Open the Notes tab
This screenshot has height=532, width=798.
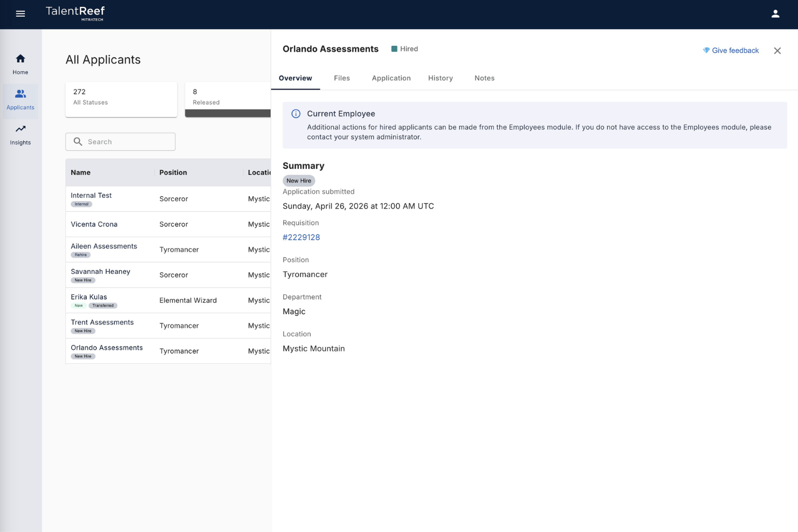[x=484, y=78]
